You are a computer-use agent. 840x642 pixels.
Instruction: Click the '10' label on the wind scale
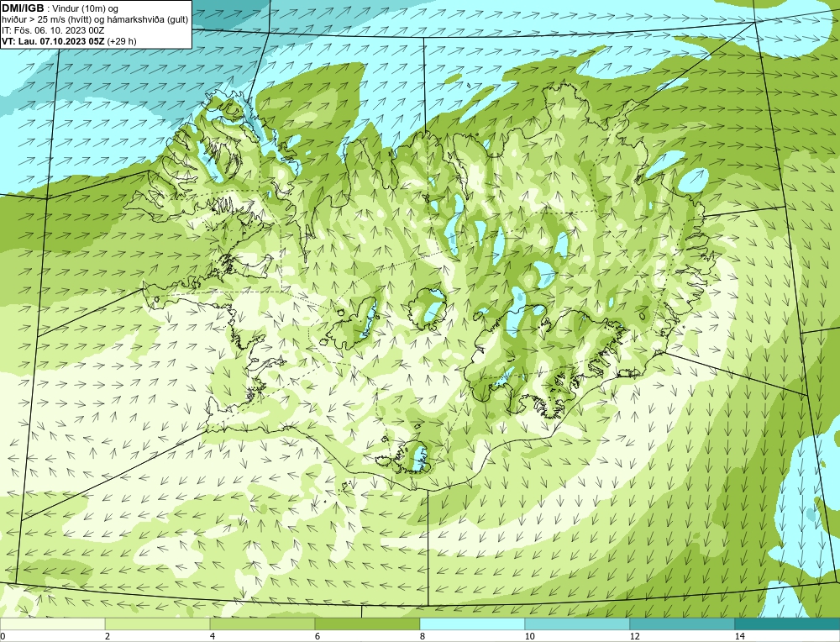point(530,636)
